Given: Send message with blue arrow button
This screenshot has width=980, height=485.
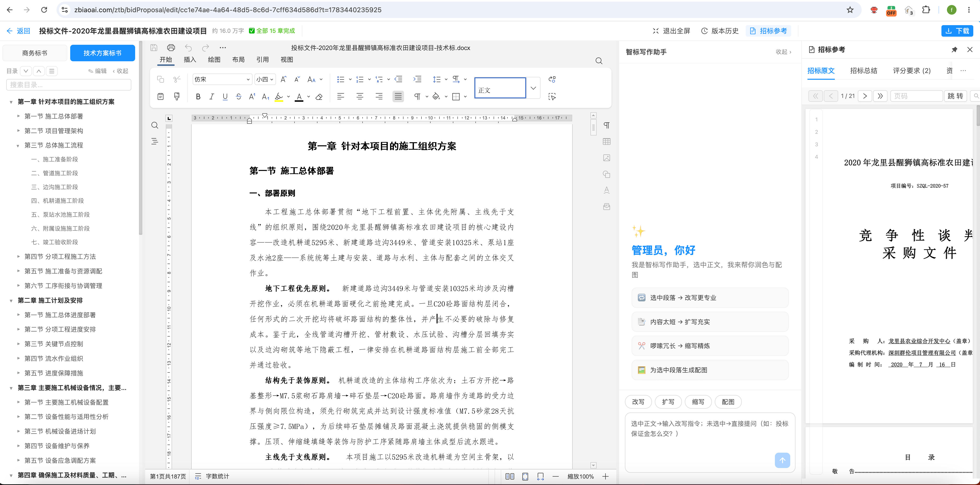Looking at the screenshot, I should [782, 460].
